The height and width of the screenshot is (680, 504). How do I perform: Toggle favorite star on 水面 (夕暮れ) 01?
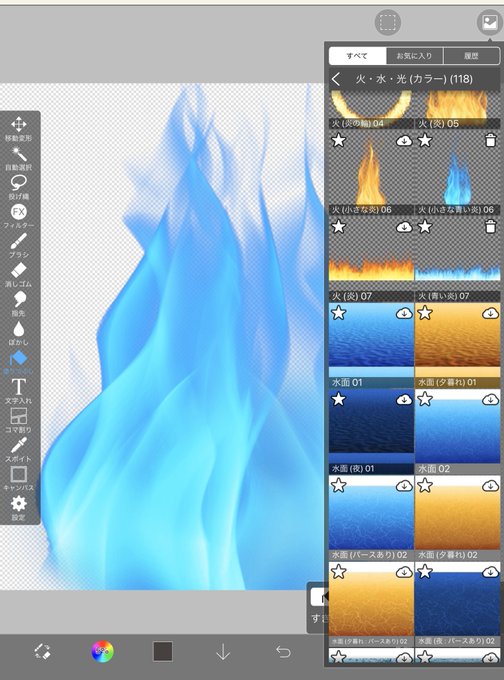click(425, 313)
